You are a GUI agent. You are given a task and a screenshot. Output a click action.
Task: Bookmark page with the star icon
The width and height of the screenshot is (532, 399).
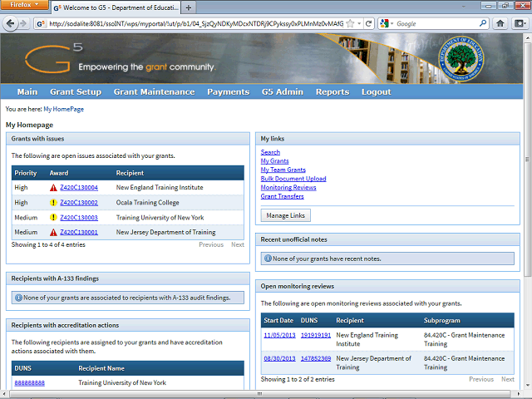coord(350,24)
